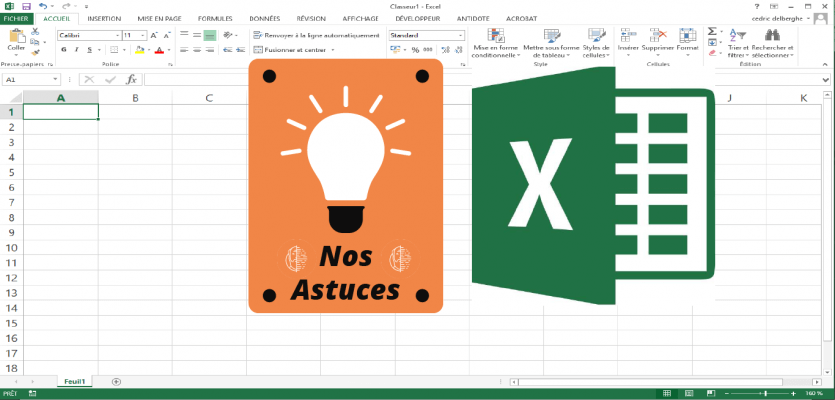Click the text orientation icon
Screen dimensions: 835x400
(x=228, y=35)
